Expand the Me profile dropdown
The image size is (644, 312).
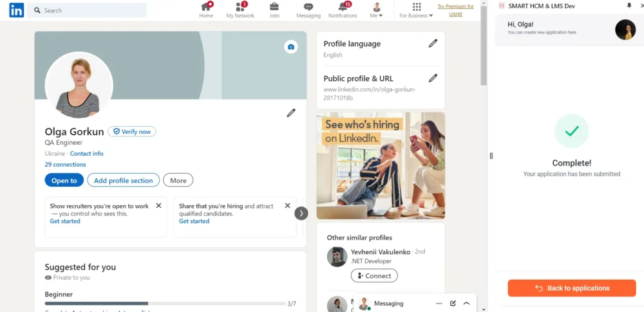[x=377, y=11]
